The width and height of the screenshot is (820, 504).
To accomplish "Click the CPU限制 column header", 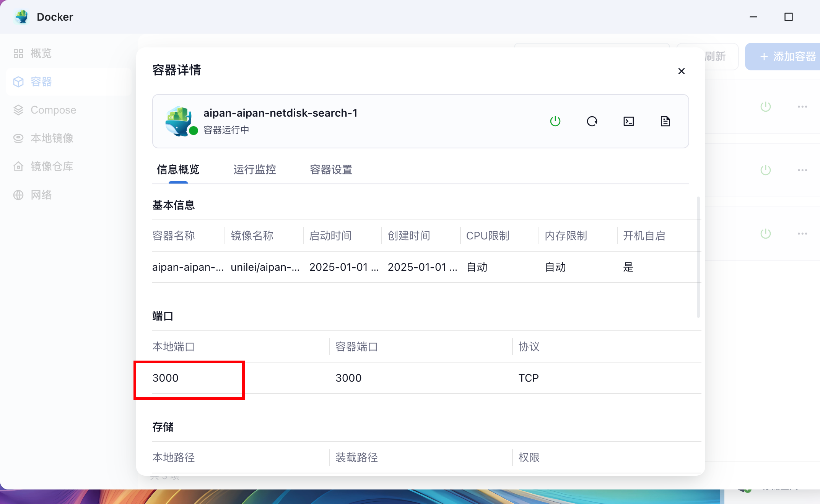I will coord(488,236).
